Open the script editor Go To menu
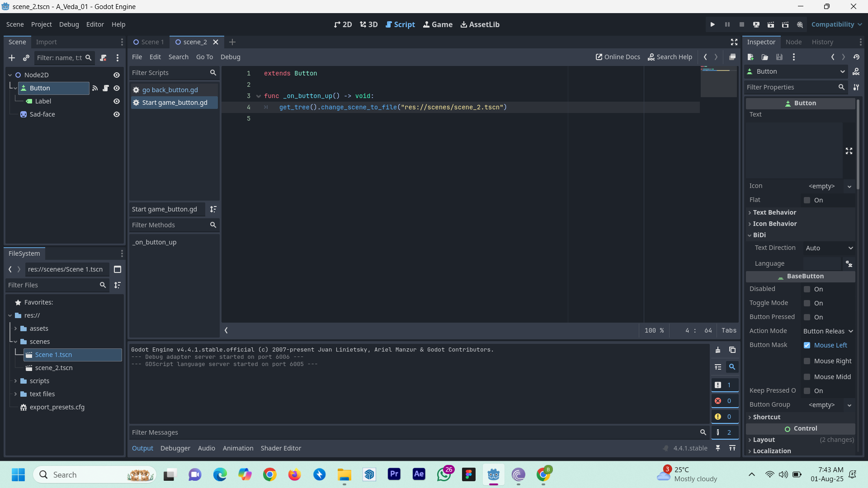 pyautogui.click(x=204, y=57)
